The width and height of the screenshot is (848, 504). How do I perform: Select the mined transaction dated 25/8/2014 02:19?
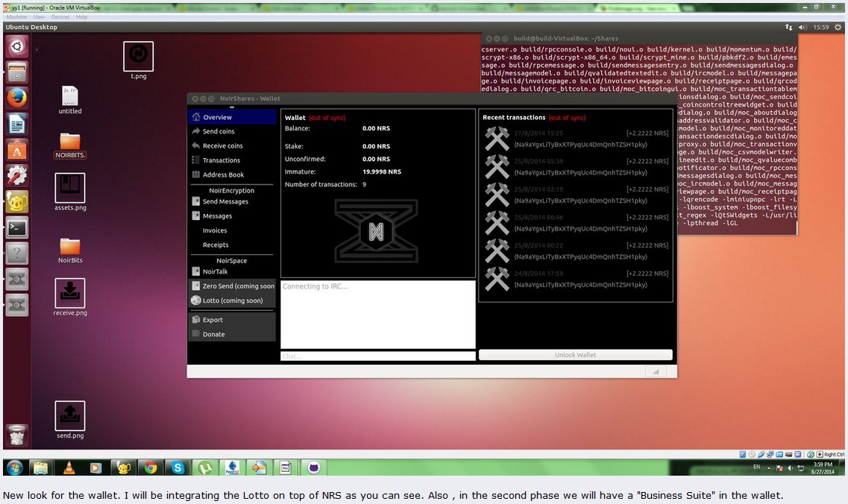pos(576,195)
